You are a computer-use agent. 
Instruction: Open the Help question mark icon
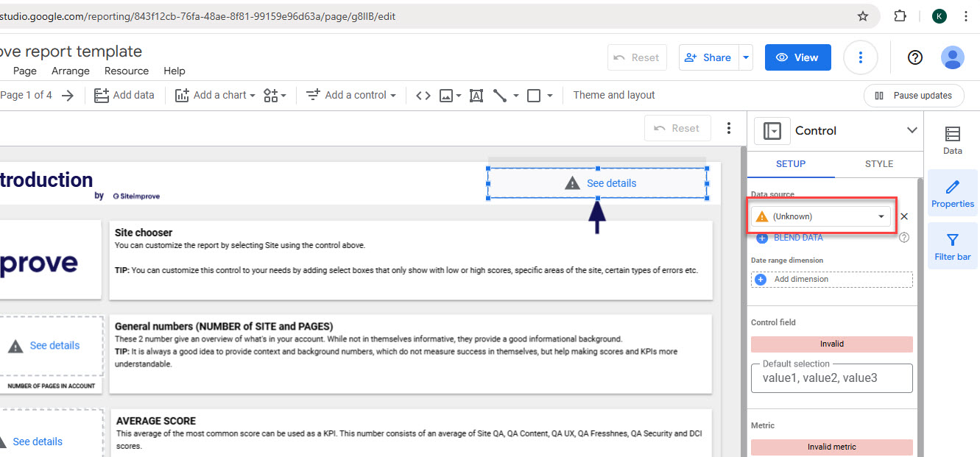pyautogui.click(x=915, y=57)
